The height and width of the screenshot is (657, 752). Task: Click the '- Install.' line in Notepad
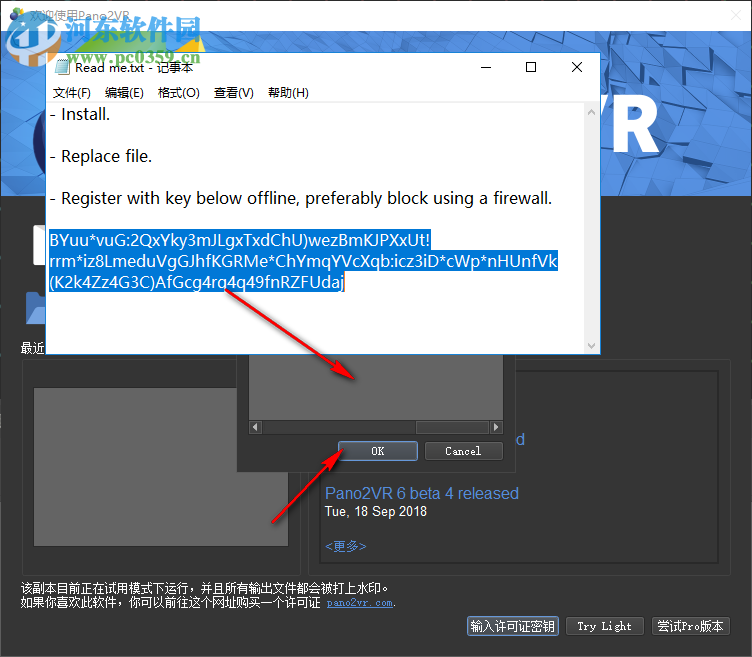click(80, 114)
